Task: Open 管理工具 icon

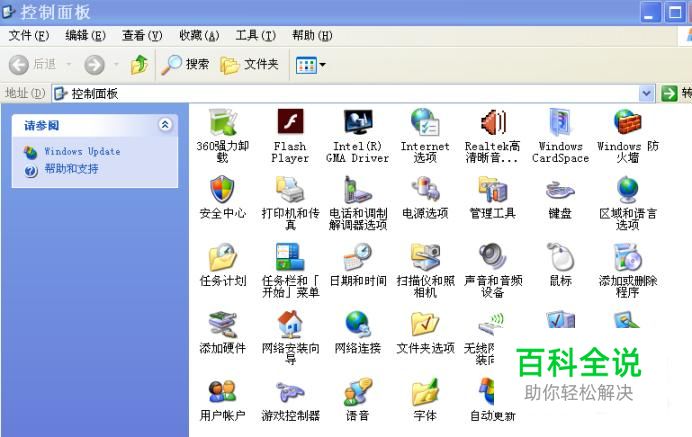Action: (493, 189)
